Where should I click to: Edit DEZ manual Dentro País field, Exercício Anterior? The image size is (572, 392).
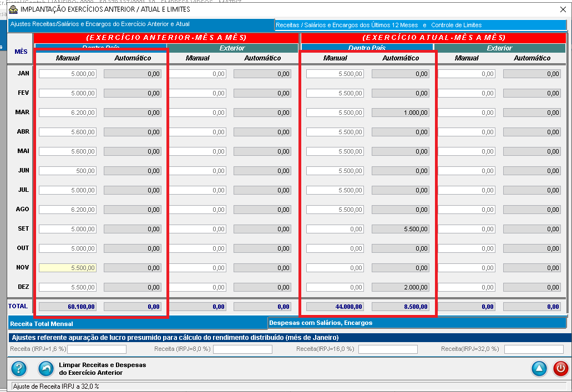point(68,287)
